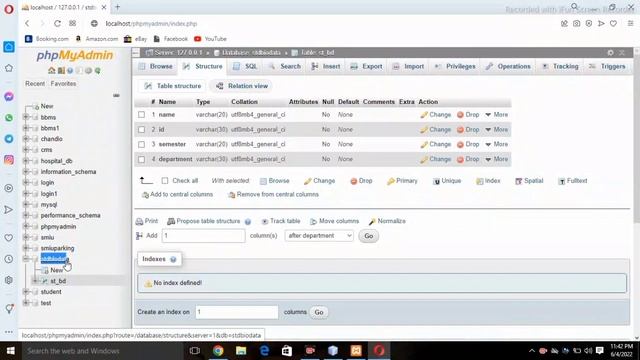Open More dropdown for name column
640x360 pixels.
point(497,115)
